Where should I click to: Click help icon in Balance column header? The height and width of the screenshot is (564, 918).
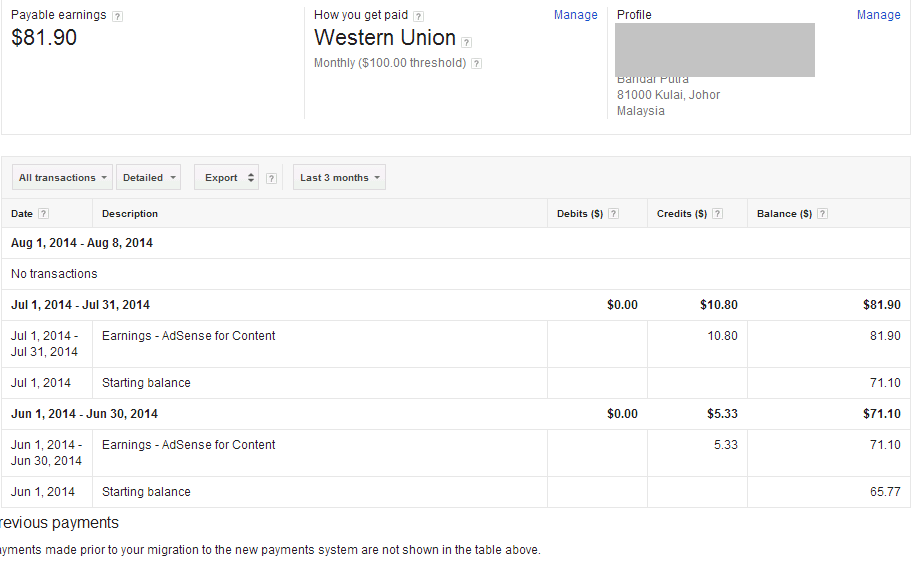coord(822,214)
